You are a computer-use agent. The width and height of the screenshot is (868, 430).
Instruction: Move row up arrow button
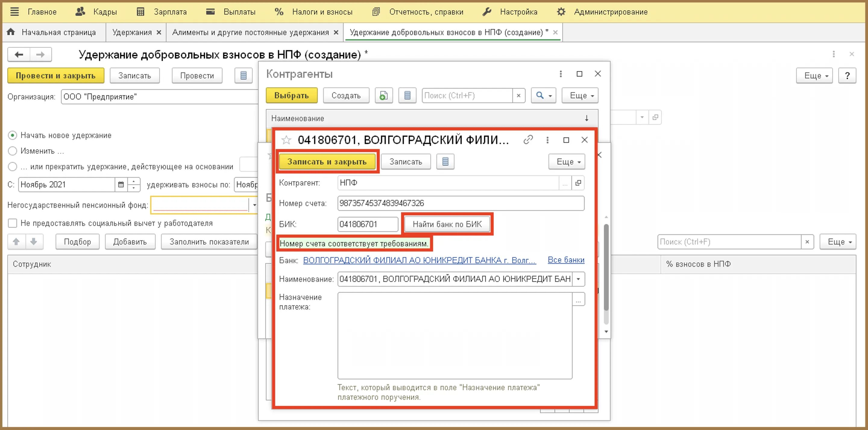coord(16,242)
